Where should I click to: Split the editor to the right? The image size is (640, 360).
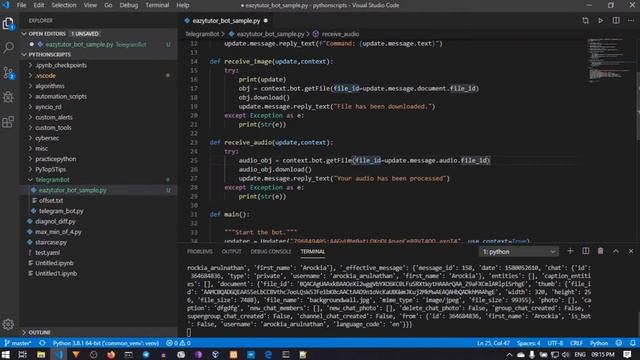coord(616,20)
